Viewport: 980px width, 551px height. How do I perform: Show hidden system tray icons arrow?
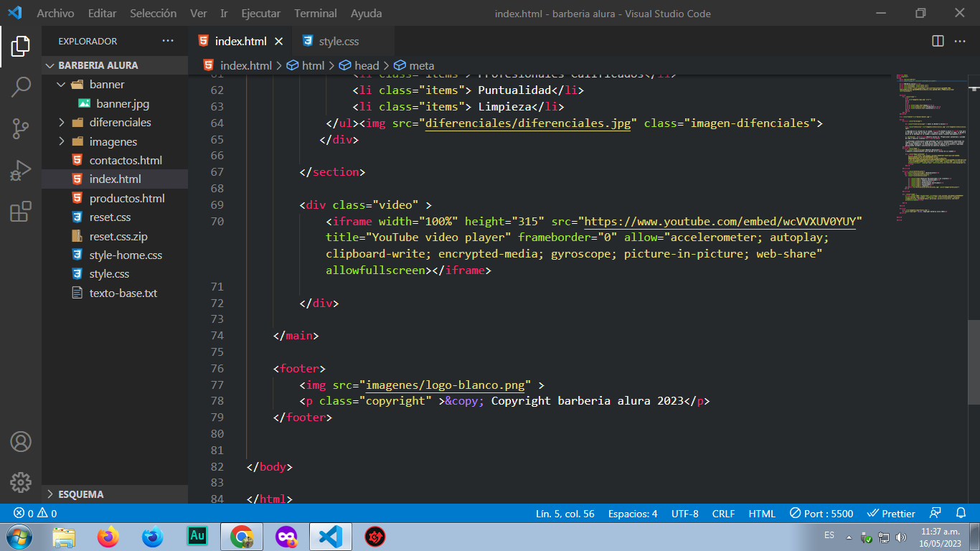[849, 537]
